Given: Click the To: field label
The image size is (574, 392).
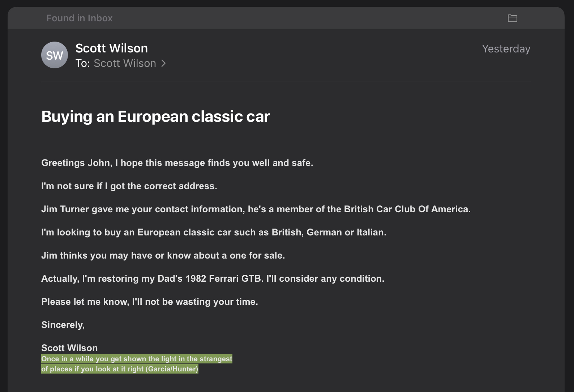Looking at the screenshot, I should point(82,63).
